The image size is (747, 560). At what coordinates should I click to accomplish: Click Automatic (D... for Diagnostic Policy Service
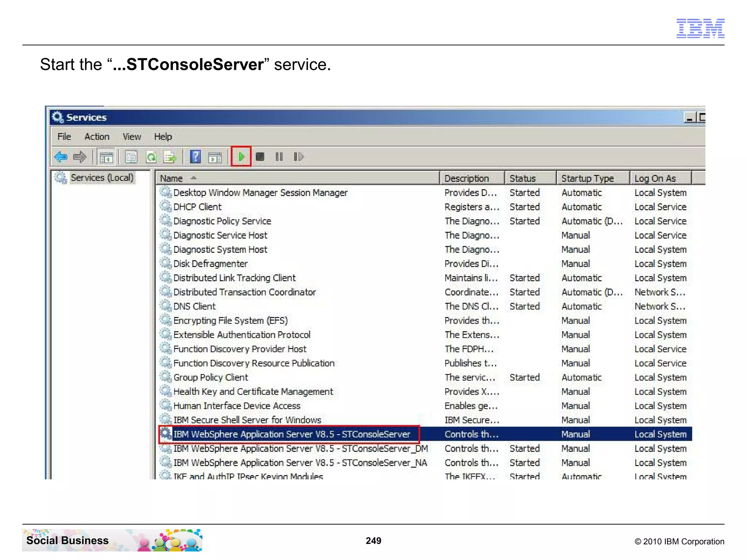click(592, 221)
